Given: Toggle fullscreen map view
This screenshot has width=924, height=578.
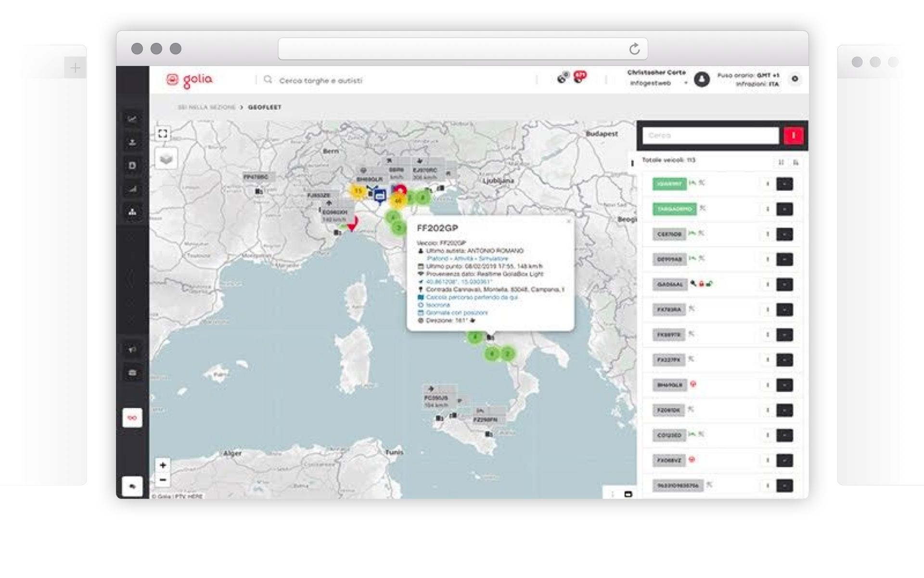Looking at the screenshot, I should point(163,133).
